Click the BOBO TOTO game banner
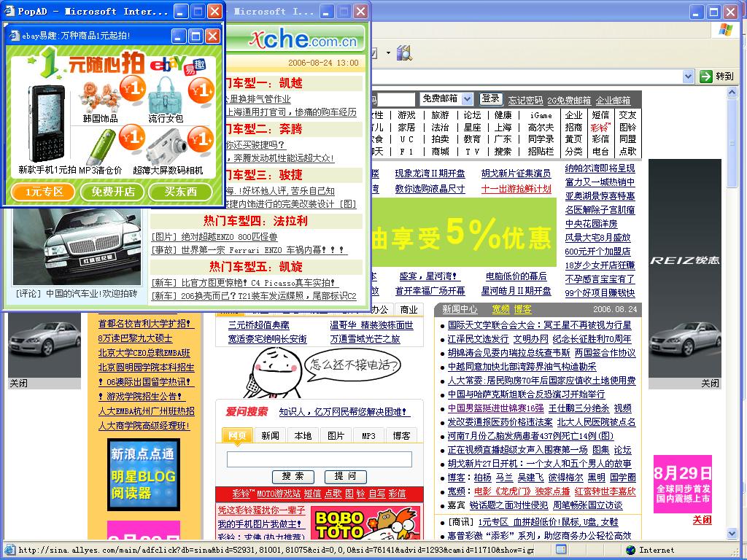The width and height of the screenshot is (747, 560). click(x=365, y=523)
